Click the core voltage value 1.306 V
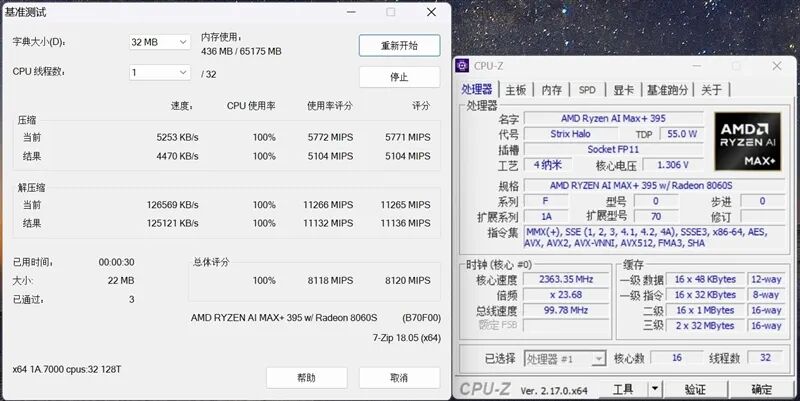This screenshot has height=401, width=800. (x=673, y=165)
